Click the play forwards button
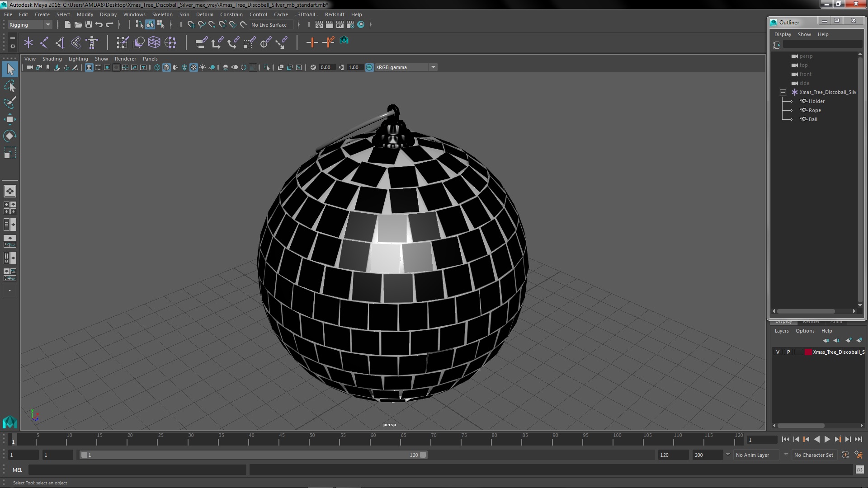 (x=827, y=439)
